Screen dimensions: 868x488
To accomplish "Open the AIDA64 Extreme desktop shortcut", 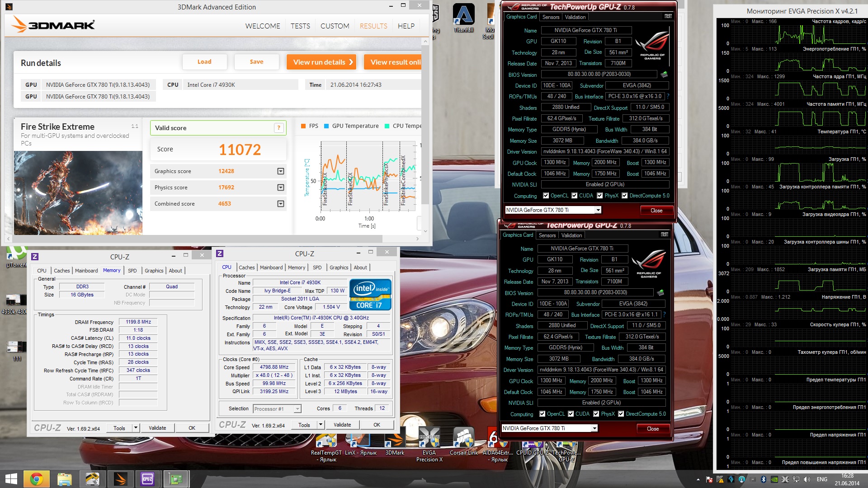I will click(x=498, y=445).
